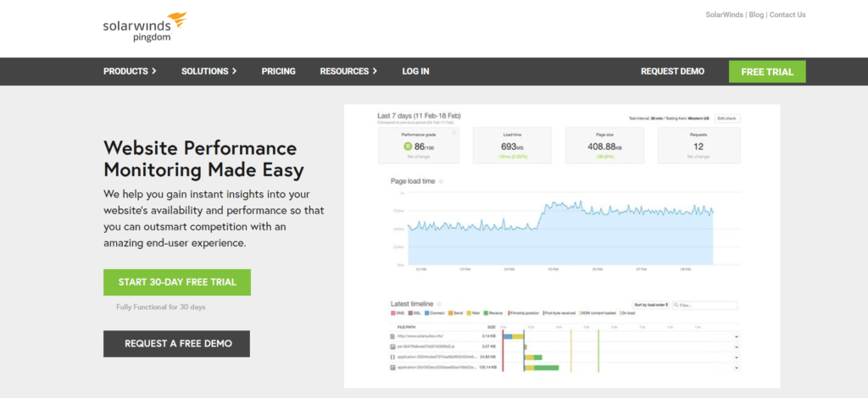Image resolution: width=868 pixels, height=398 pixels.
Task: Click document icon of first timeline row
Action: coord(392,336)
